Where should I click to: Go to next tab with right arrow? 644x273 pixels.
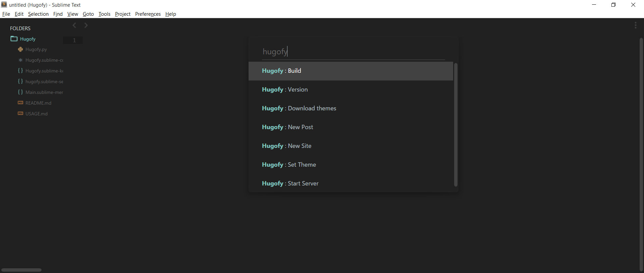(x=86, y=25)
